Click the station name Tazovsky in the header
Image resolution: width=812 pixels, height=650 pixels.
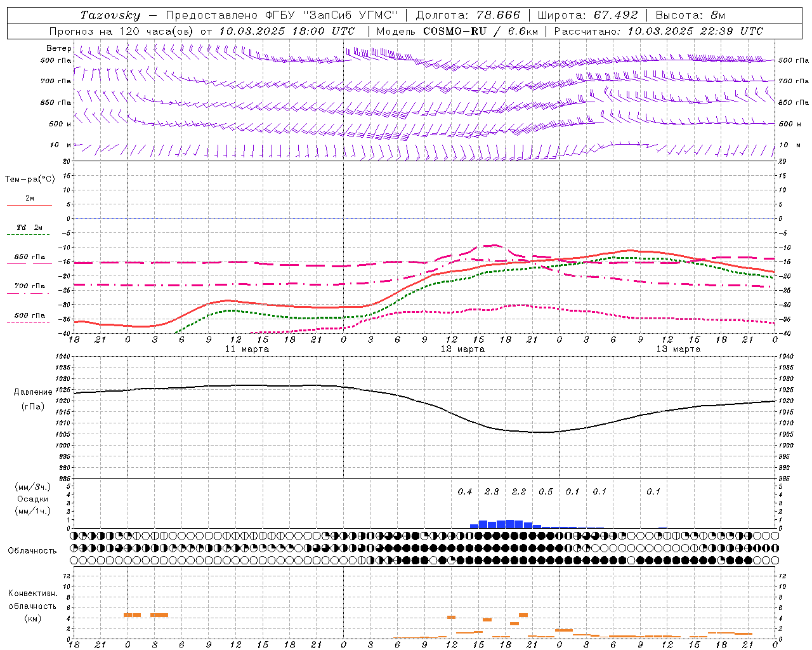[110, 15]
